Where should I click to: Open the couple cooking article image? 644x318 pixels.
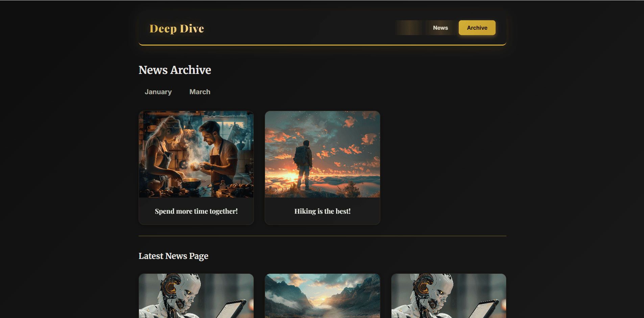coord(196,154)
